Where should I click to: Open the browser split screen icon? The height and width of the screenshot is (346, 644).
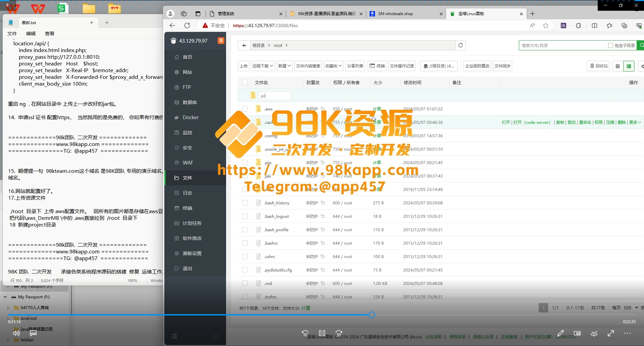(594, 26)
